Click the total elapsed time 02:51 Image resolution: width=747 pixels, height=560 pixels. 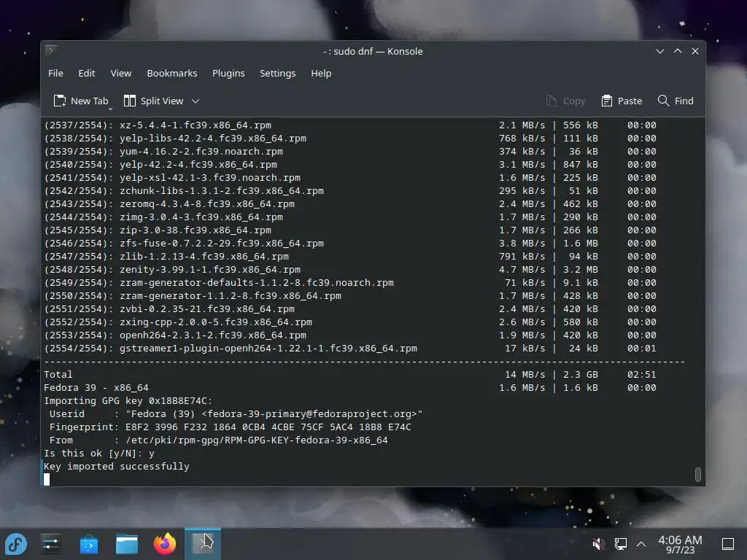coord(641,375)
